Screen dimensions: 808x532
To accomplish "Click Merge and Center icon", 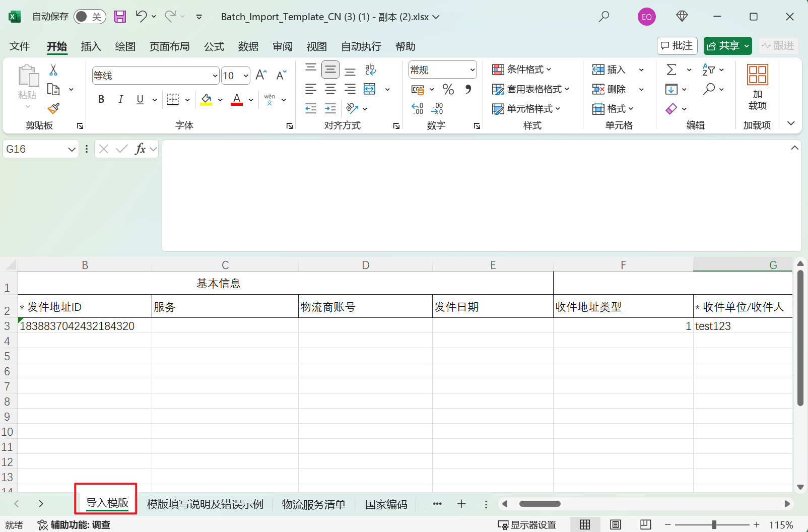I will (370, 89).
